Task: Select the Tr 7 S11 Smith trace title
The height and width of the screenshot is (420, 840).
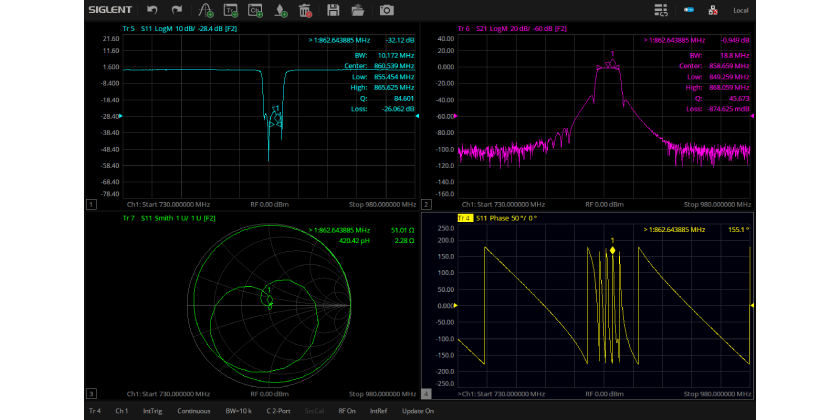Action: click(168, 217)
